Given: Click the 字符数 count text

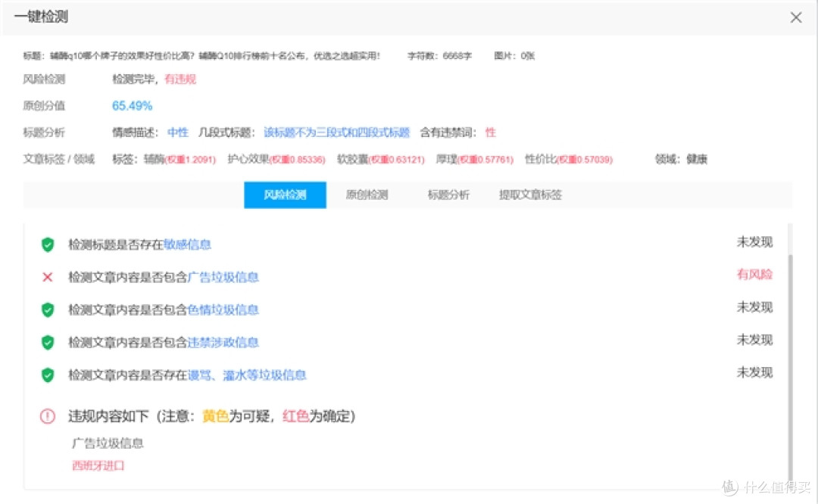Looking at the screenshot, I should click(x=439, y=56).
